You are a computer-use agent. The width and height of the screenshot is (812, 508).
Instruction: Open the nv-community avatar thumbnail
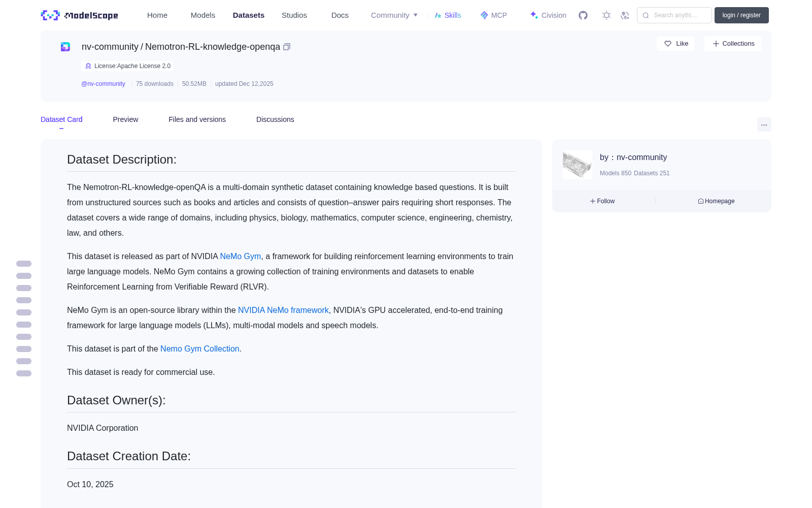(578, 165)
